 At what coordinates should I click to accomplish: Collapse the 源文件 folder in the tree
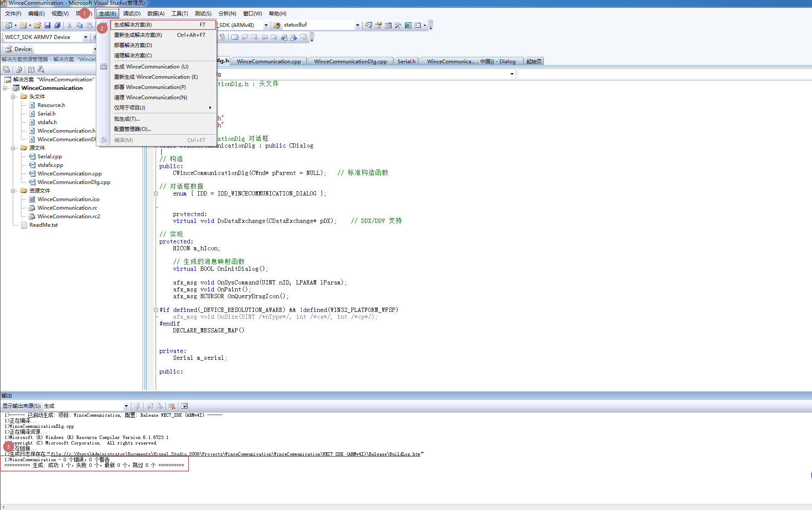click(13, 148)
